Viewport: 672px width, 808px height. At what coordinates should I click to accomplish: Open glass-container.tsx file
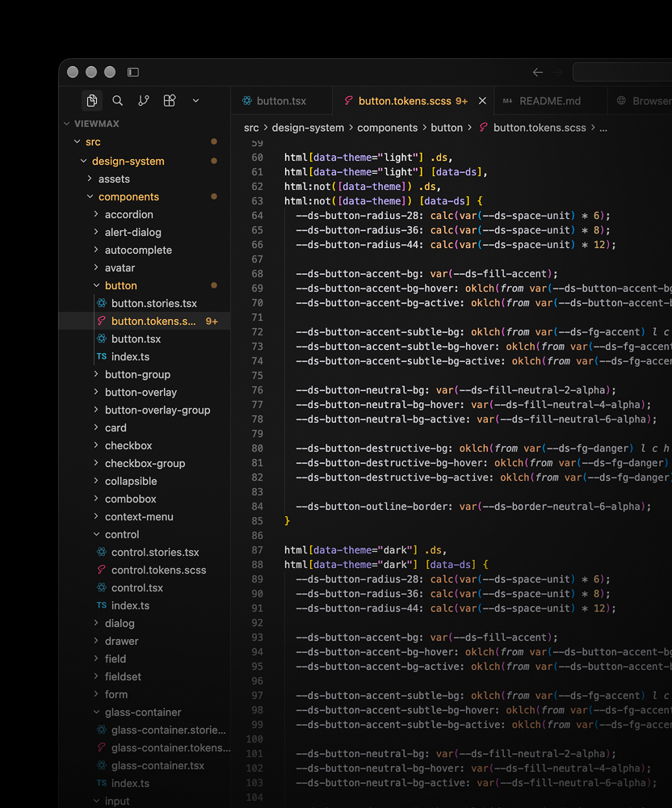click(x=157, y=766)
